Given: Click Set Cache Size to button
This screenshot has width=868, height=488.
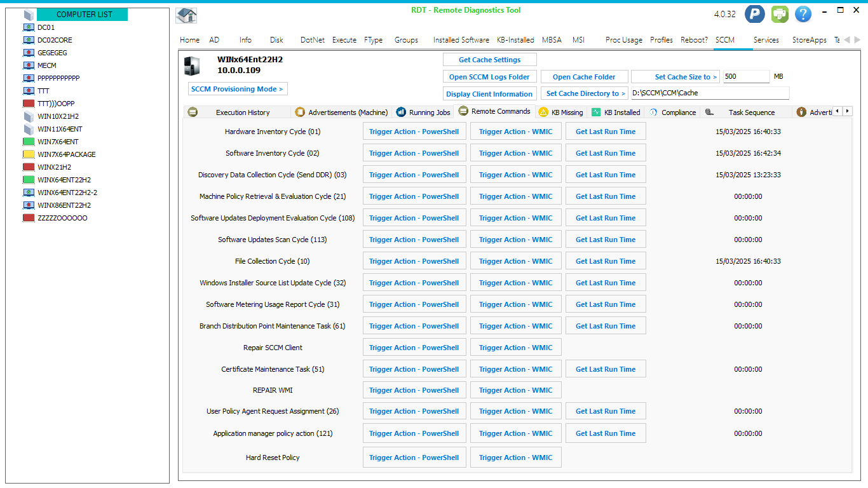Looking at the screenshot, I should [676, 77].
